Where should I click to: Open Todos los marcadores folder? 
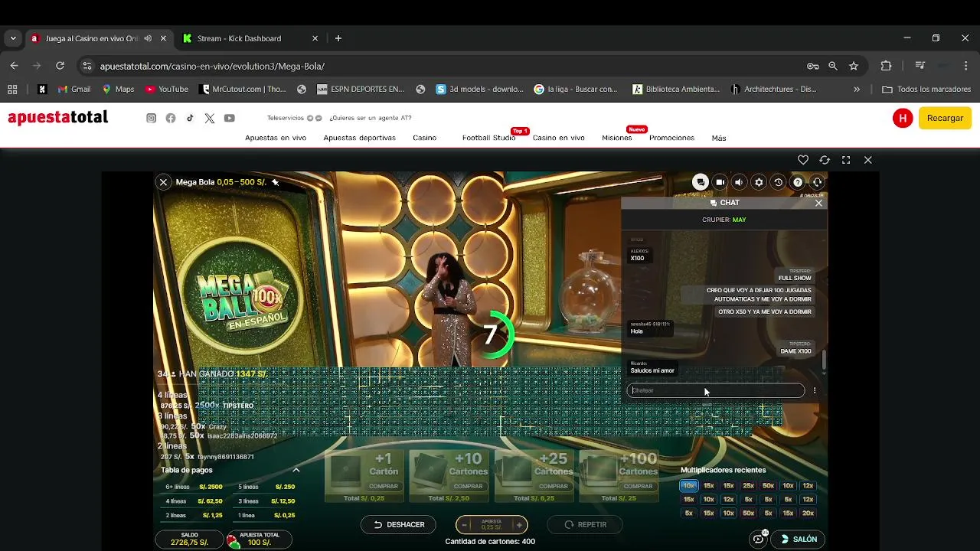(x=926, y=89)
